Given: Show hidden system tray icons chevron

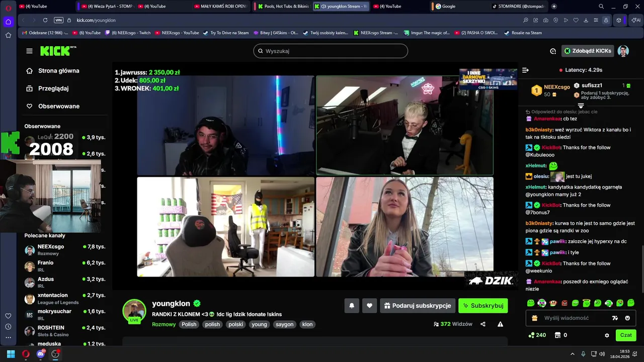Looking at the screenshot, I should pos(573,354).
